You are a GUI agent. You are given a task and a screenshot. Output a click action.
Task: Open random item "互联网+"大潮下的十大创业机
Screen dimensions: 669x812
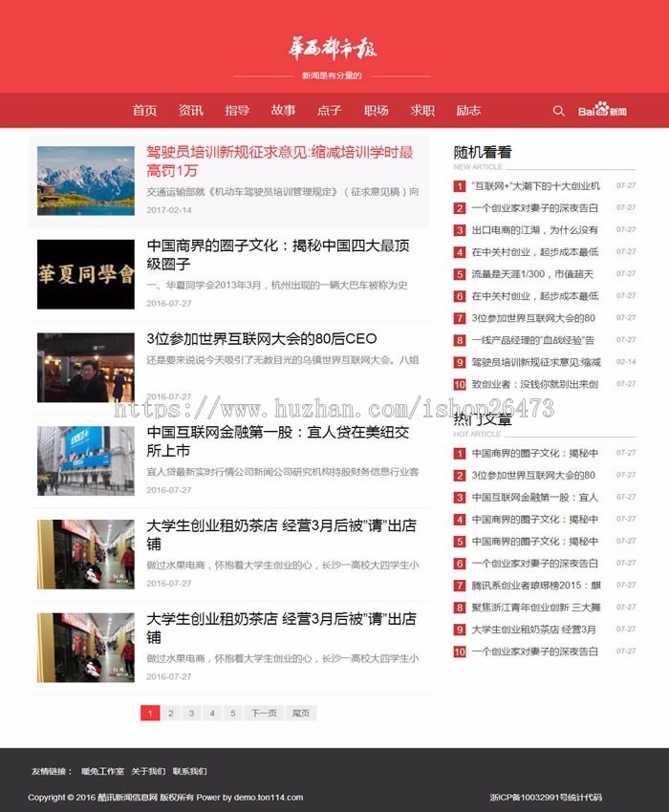536,186
